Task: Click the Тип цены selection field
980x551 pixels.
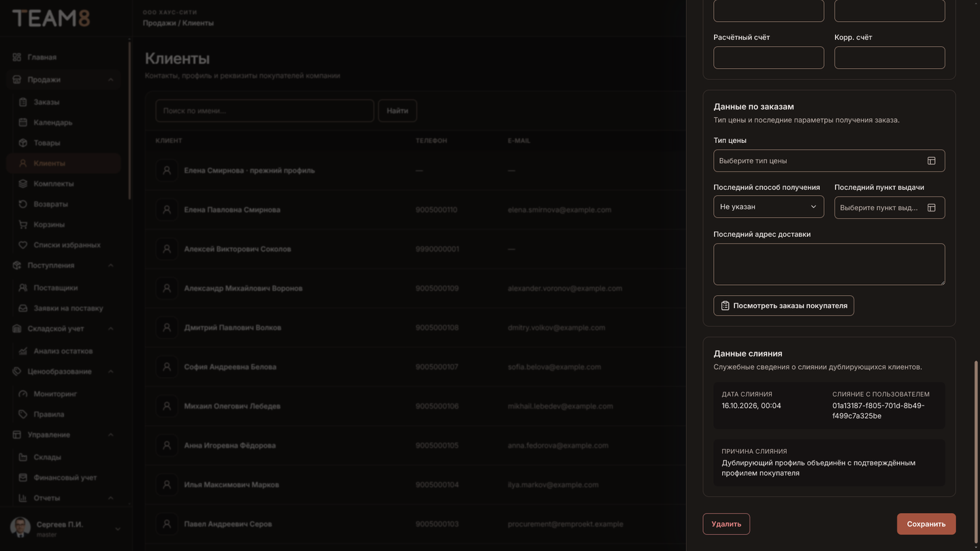Action: coord(829,161)
